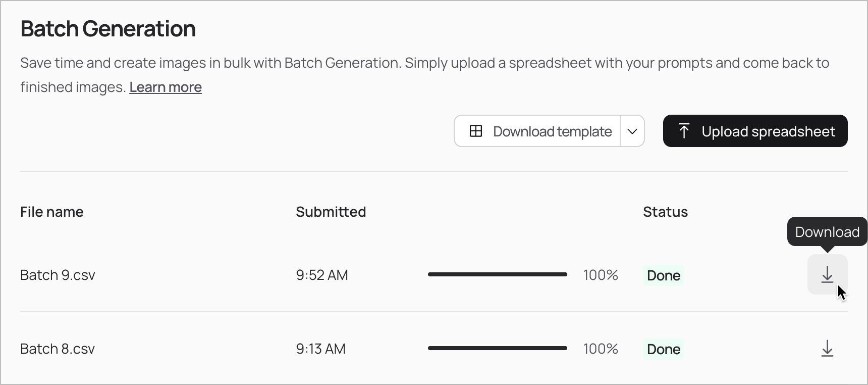The width and height of the screenshot is (868, 385).
Task: Click the Batch 8.csv progress bar
Action: click(x=498, y=348)
